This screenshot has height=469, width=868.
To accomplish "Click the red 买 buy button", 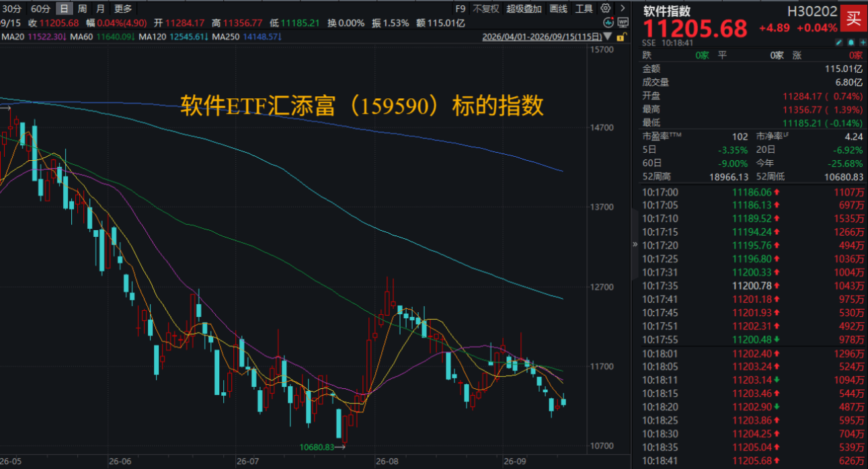I will coord(853,19).
